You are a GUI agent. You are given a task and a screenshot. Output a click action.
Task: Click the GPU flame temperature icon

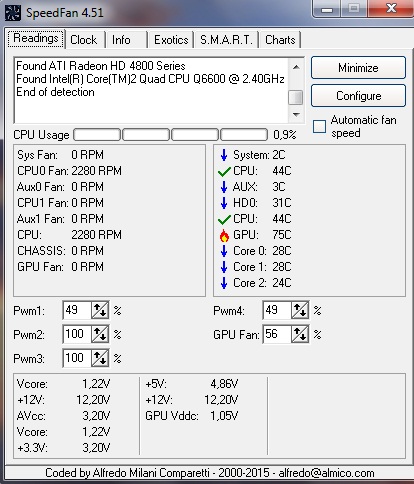point(224,235)
